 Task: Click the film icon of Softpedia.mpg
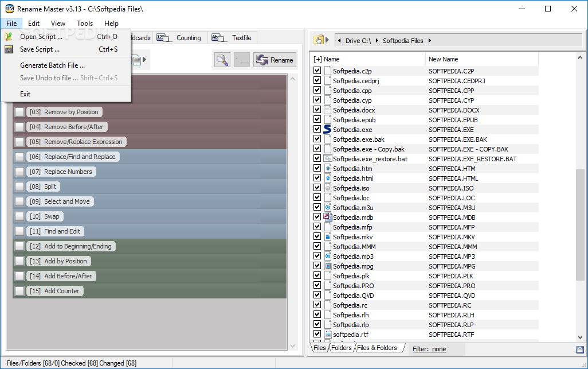327,266
